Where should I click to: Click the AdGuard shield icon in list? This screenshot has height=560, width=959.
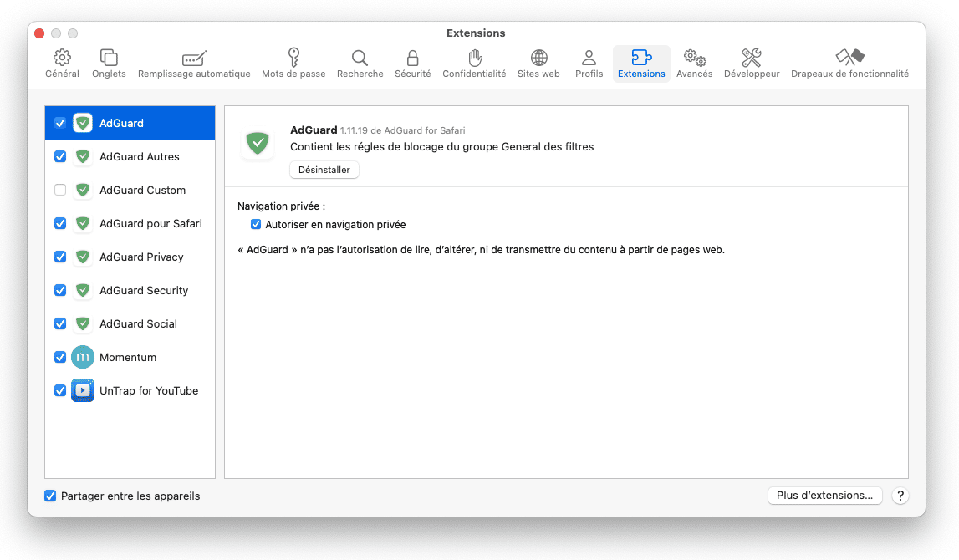(83, 123)
